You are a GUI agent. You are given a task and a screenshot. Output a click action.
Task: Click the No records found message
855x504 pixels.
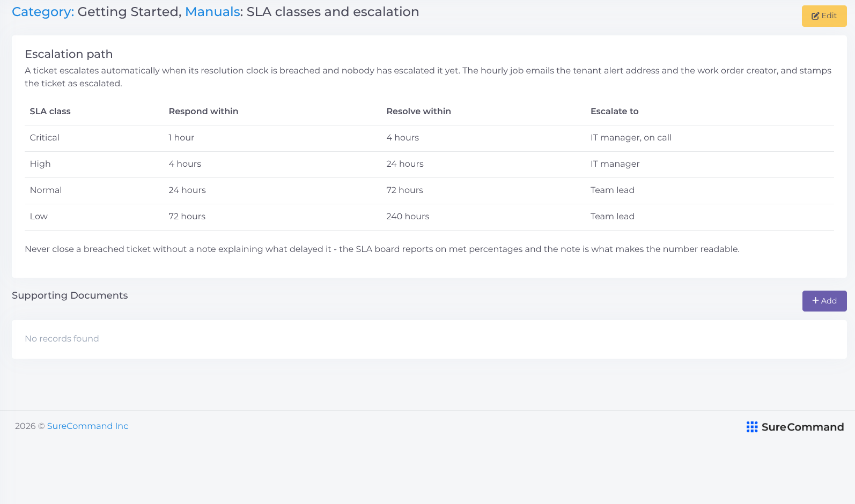pos(62,338)
